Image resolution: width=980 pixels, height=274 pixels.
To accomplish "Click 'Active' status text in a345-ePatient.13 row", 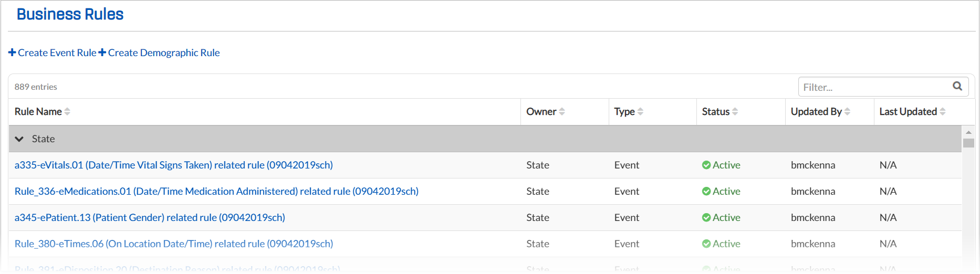I will (726, 217).
